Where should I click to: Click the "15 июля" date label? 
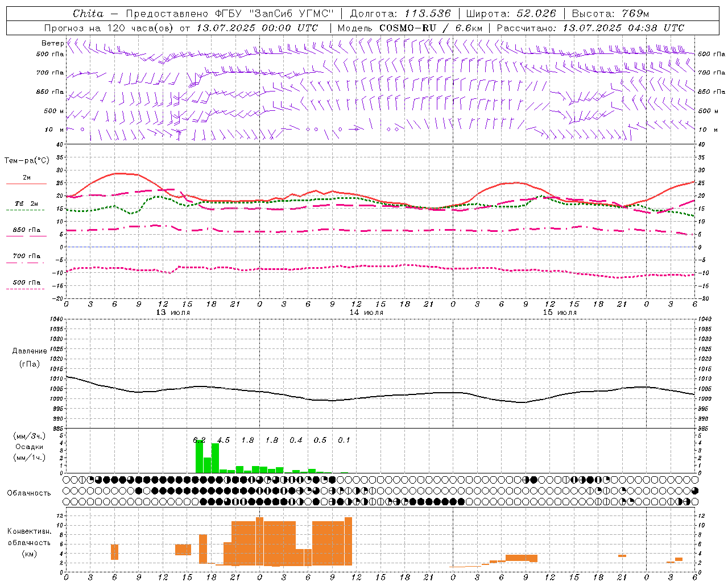(560, 312)
